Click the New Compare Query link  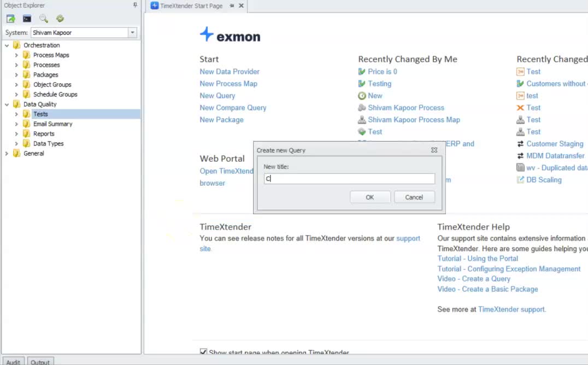pos(233,108)
